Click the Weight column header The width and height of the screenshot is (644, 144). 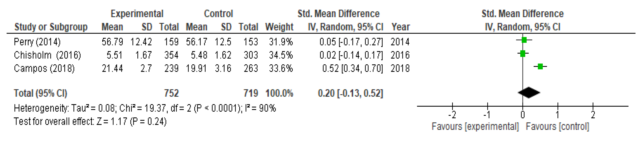click(279, 27)
